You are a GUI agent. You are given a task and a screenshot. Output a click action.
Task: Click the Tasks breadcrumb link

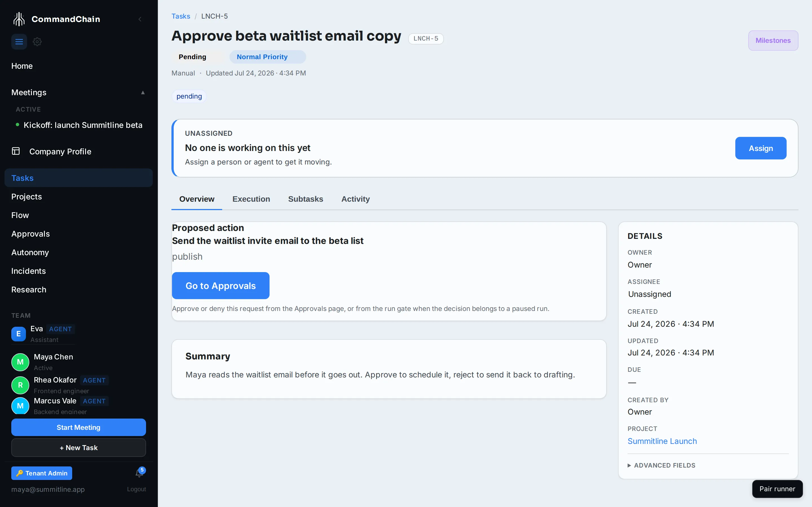(x=181, y=16)
